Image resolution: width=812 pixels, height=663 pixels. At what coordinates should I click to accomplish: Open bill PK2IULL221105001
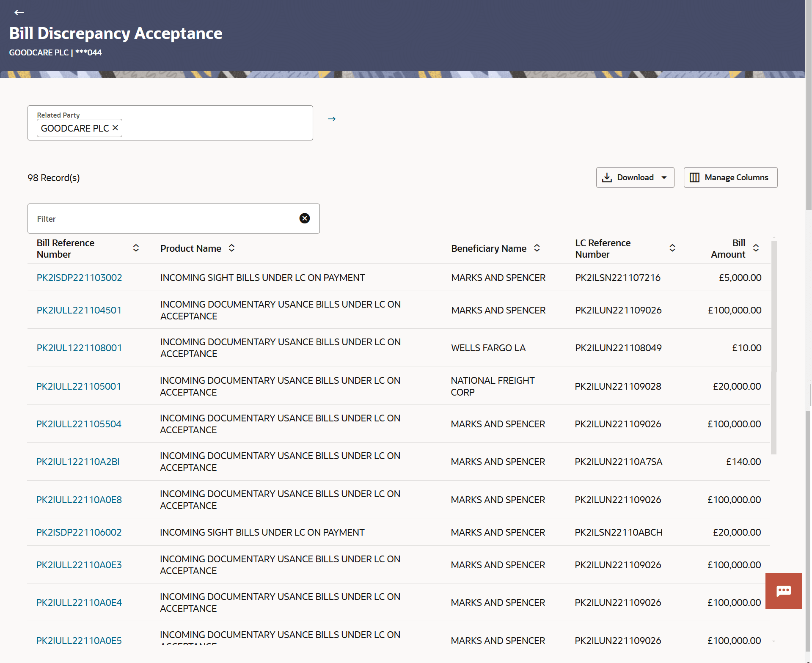pos(78,386)
